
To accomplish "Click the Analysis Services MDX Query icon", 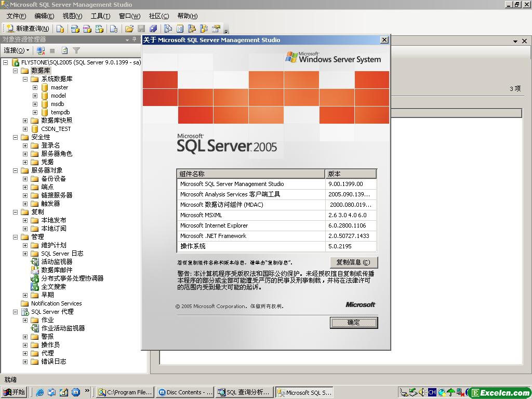I will tap(75, 29).
